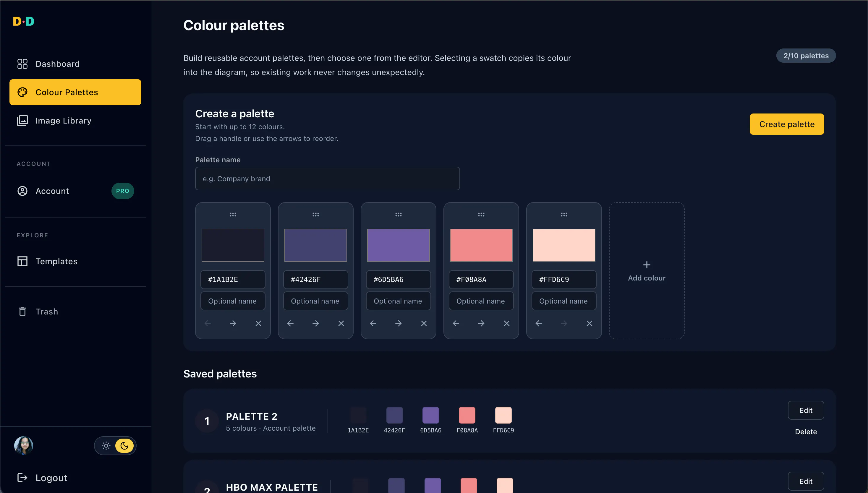Edit the #F08A8A hex field

click(481, 279)
